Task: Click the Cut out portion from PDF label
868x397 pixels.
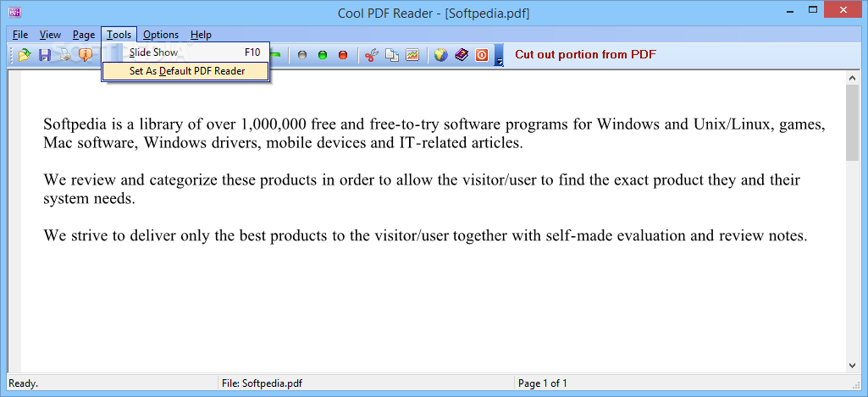Action: tap(586, 55)
